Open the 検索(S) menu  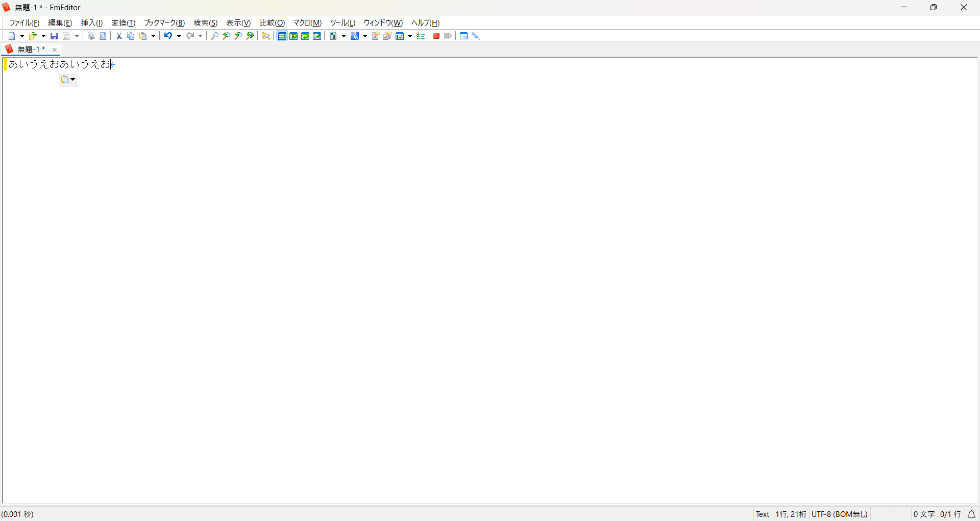point(206,23)
